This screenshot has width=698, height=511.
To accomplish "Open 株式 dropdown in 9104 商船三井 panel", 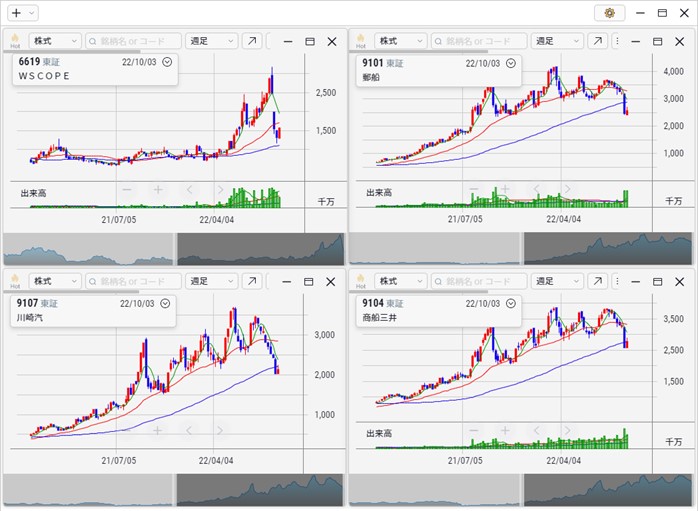I will tap(401, 281).
